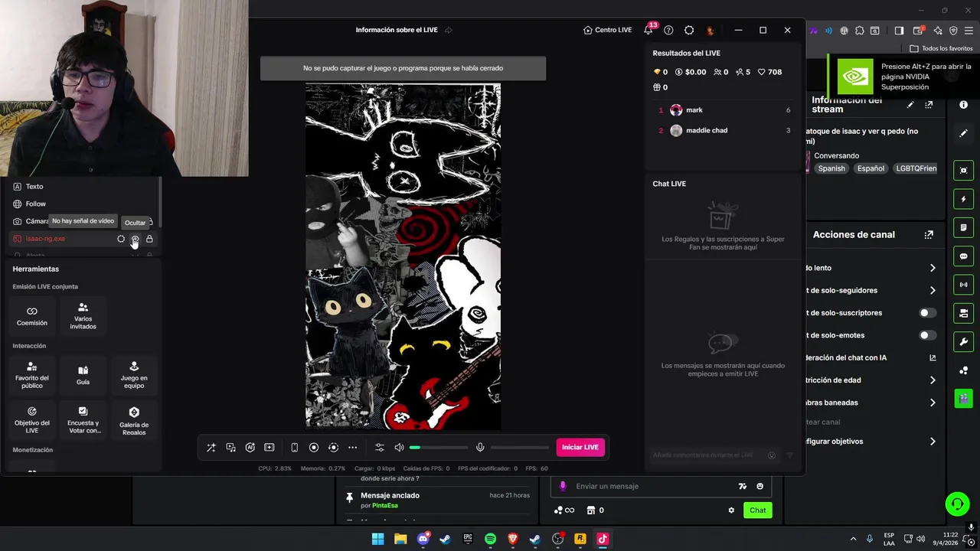980x551 pixels.
Task: Edit stream info with pencil icon
Action: [910, 105]
